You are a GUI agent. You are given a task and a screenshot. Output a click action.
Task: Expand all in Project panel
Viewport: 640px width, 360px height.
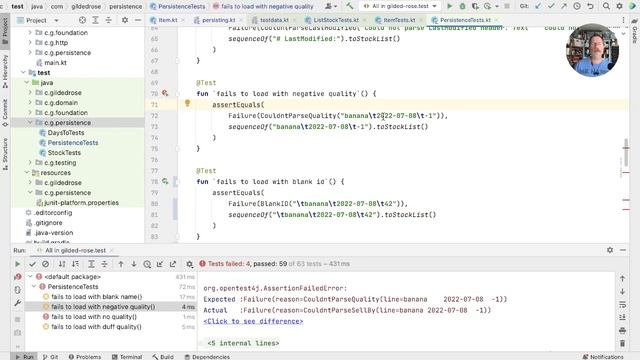95,20
